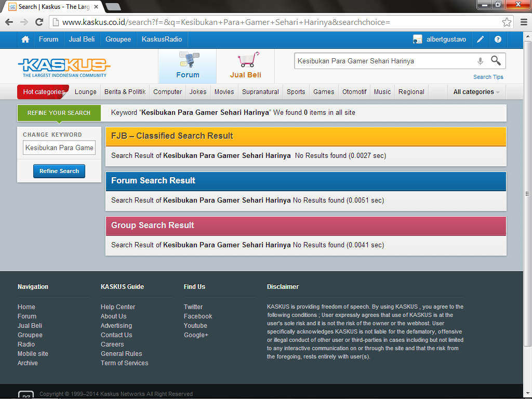Image resolution: width=532 pixels, height=399 pixels.
Task: Open the Berita & Politik category
Action: click(x=125, y=92)
